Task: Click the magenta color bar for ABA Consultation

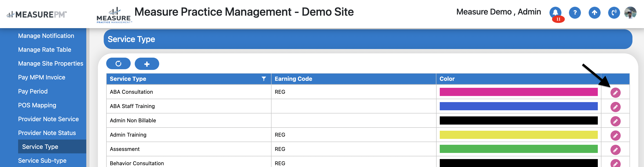Action: tap(519, 92)
